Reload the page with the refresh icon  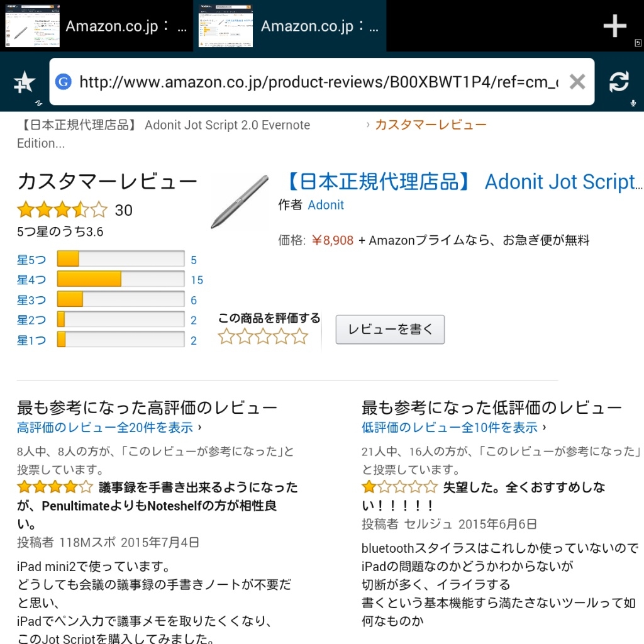619,81
